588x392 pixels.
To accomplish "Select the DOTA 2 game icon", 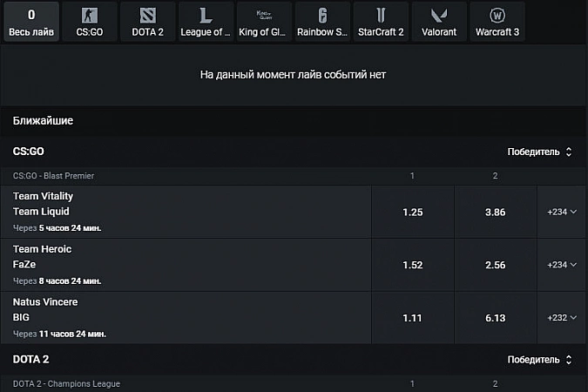I will tap(148, 17).
